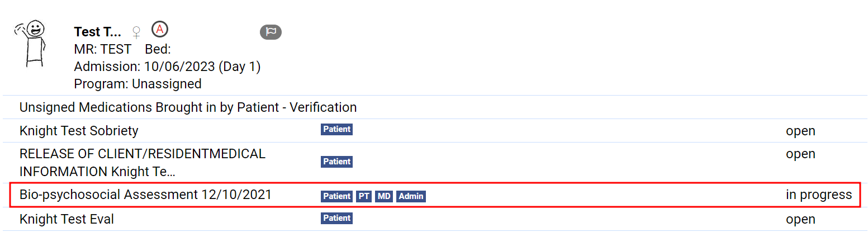Click the PT badge on Bio-psychosocial Assessment

click(x=364, y=196)
